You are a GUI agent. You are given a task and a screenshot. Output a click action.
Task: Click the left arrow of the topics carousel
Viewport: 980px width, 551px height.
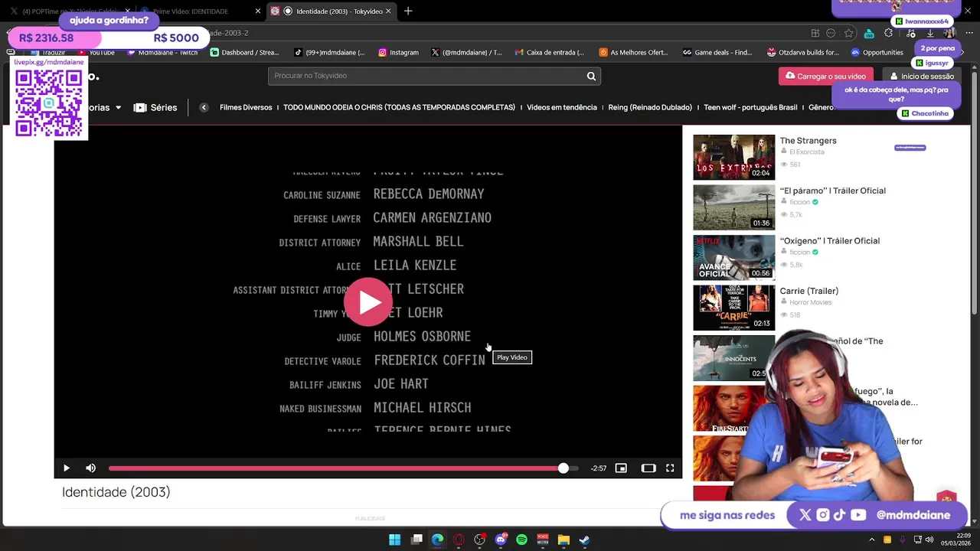204,107
